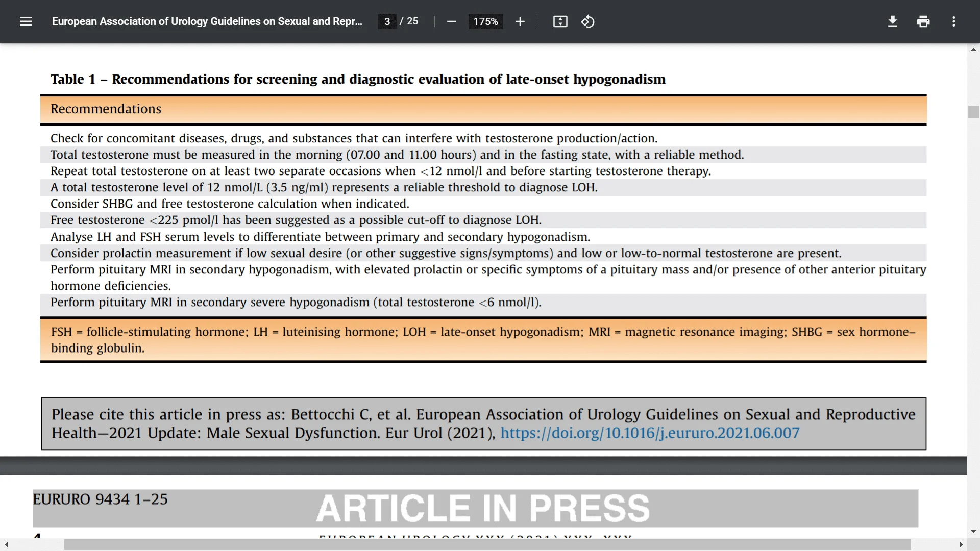
Task: Click the scroll right arrow
Action: pos(961,545)
